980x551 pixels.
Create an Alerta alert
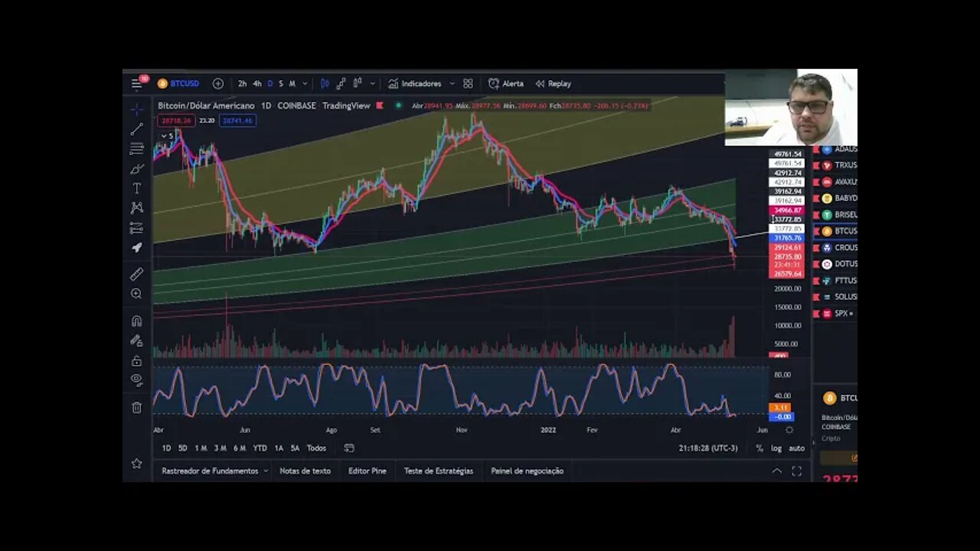[506, 83]
